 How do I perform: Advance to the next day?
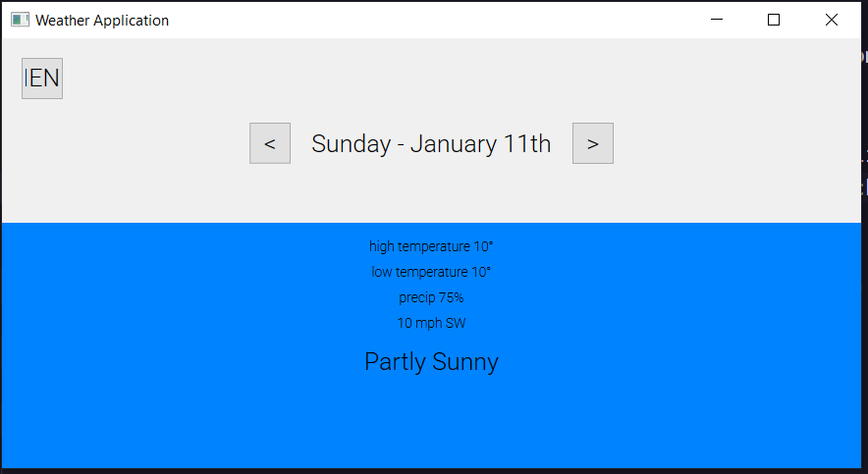click(x=593, y=143)
